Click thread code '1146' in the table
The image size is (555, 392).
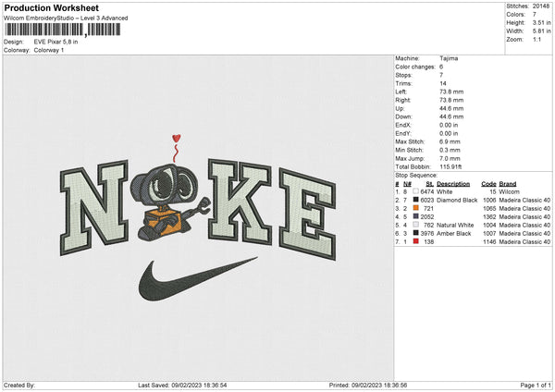490,241
